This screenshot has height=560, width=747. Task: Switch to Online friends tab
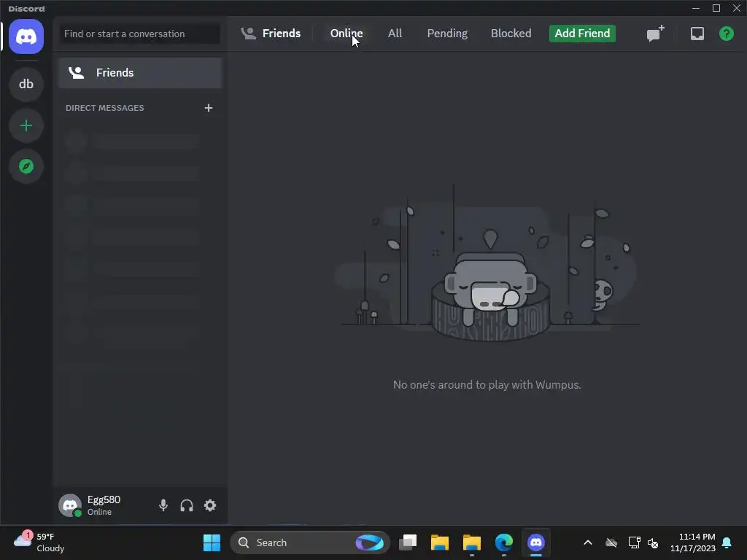click(x=347, y=34)
